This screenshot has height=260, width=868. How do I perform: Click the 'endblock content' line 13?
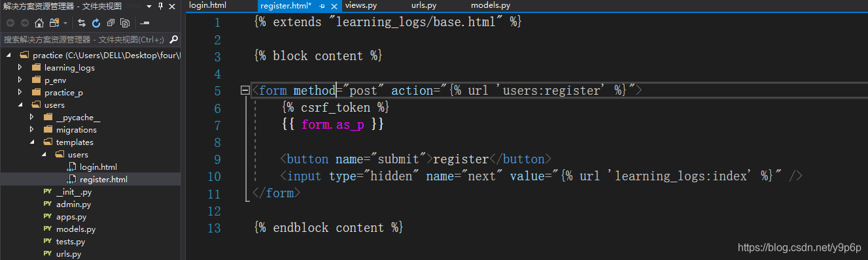coord(328,227)
